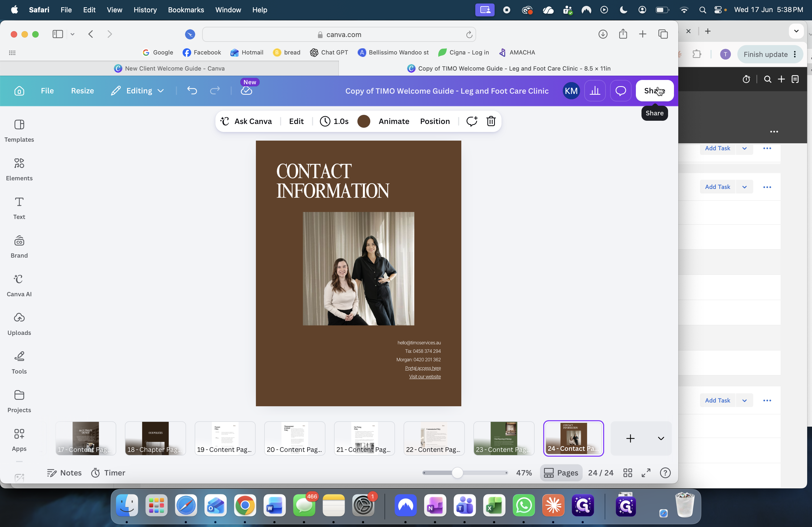
Task: Select the Text tool in sidebar
Action: click(x=19, y=208)
